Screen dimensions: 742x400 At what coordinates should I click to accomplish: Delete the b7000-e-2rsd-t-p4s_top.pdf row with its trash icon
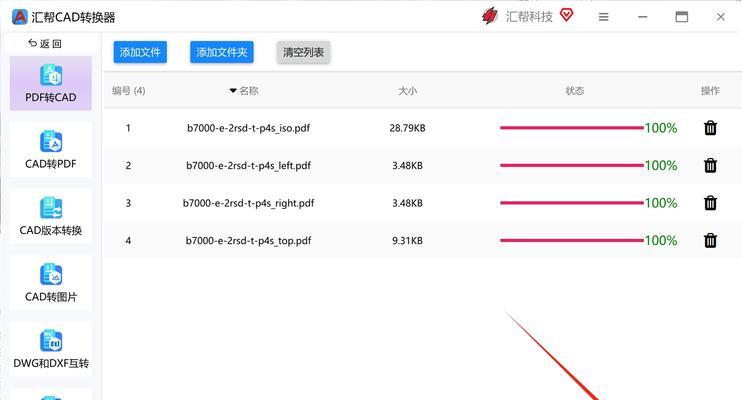click(710, 240)
